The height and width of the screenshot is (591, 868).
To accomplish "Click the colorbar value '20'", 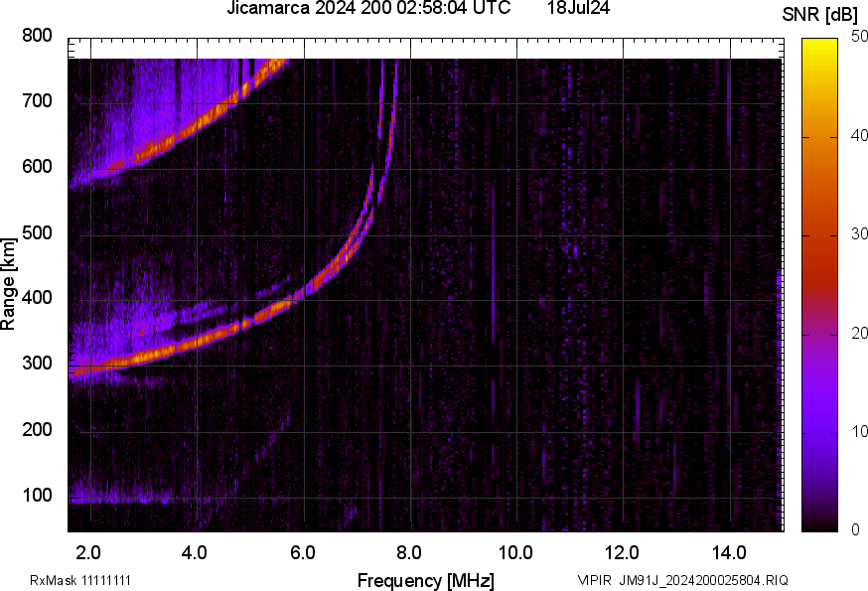I will click(x=859, y=333).
